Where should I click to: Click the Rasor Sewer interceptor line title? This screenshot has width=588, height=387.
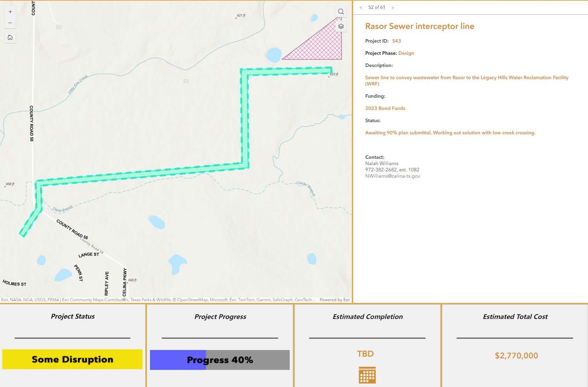pos(420,26)
